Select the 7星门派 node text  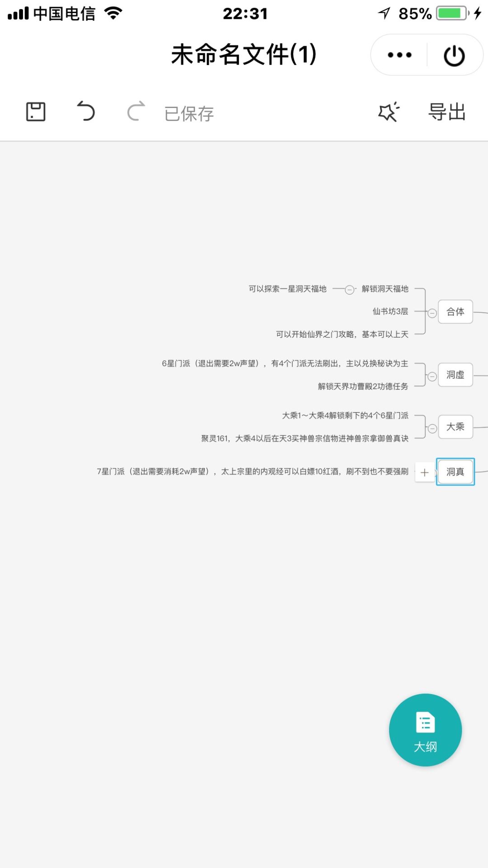[x=253, y=472]
